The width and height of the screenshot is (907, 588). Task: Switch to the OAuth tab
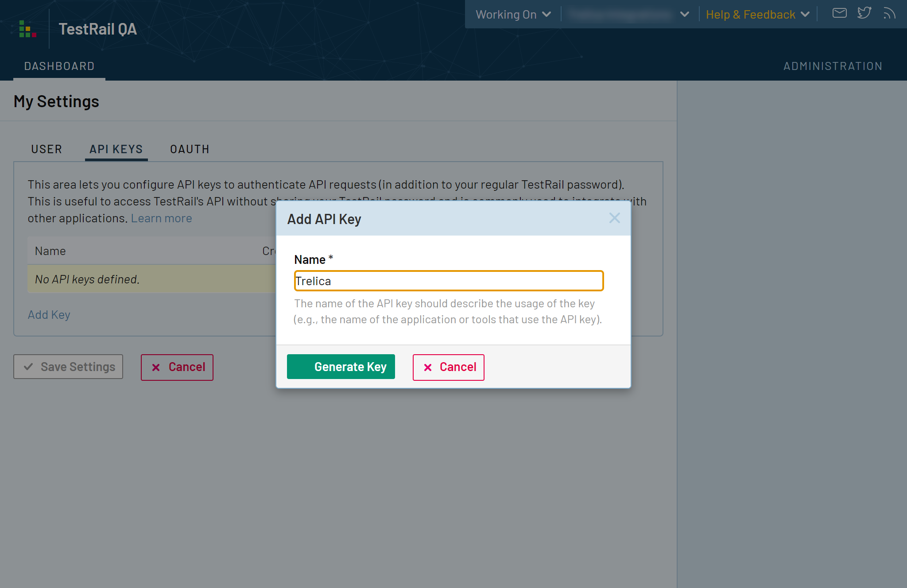point(190,149)
